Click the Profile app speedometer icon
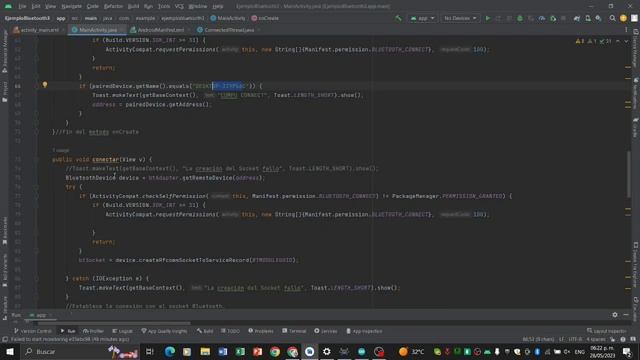This screenshot has height=360, width=640. (542, 18)
